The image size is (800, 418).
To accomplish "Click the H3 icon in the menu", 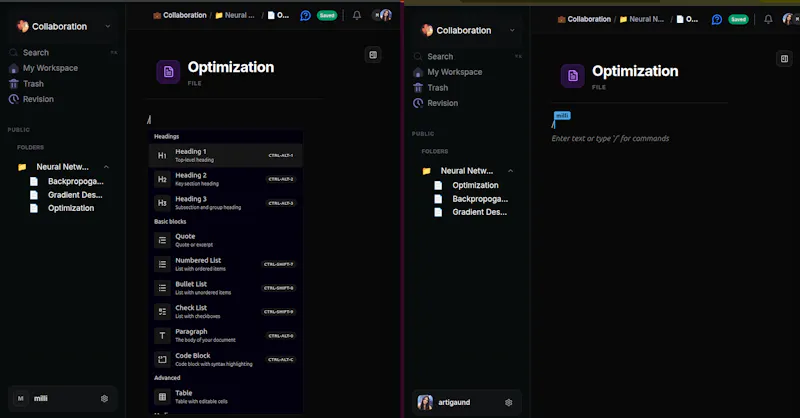I will pyautogui.click(x=162, y=203).
